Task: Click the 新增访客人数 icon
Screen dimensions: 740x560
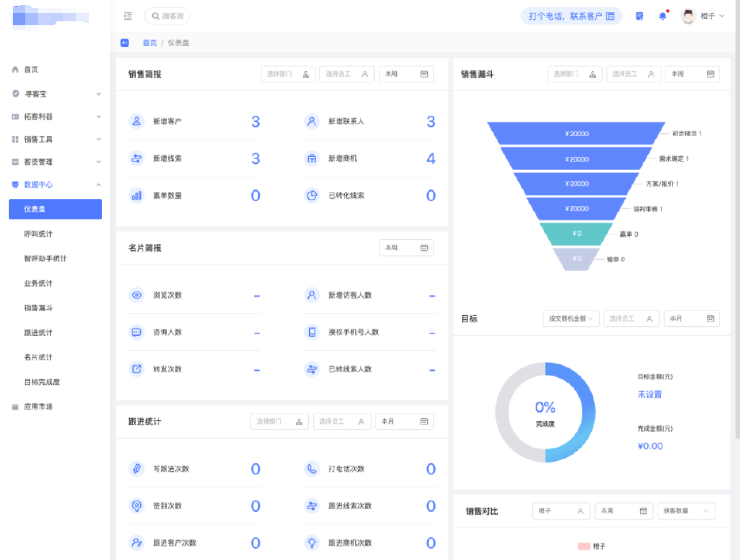Action: coord(312,295)
